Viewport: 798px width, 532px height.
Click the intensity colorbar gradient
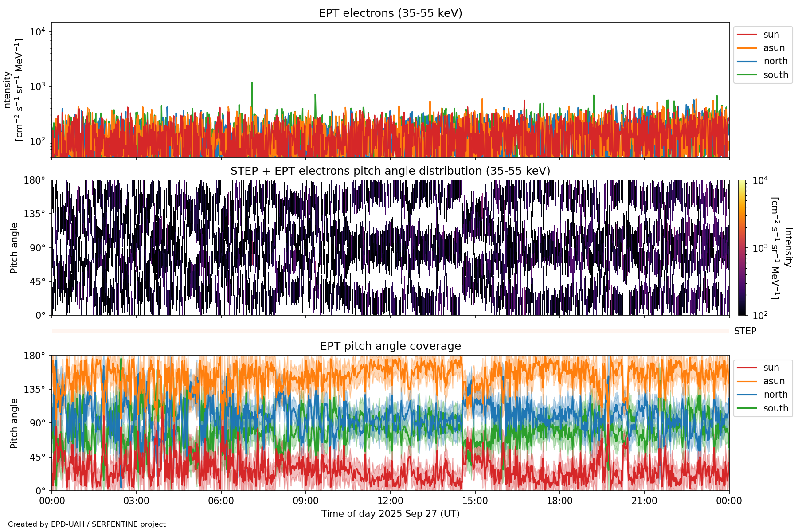point(742,247)
